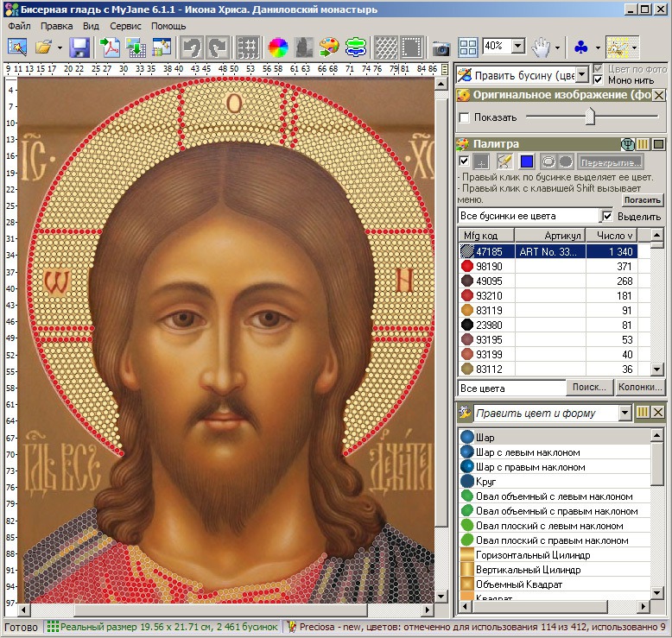Image resolution: width=672 pixels, height=638 pixels.
Task: Open the Сервис menu
Action: coord(126,26)
